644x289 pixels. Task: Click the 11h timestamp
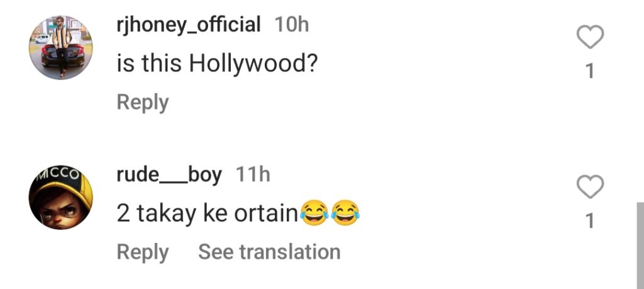tap(252, 174)
